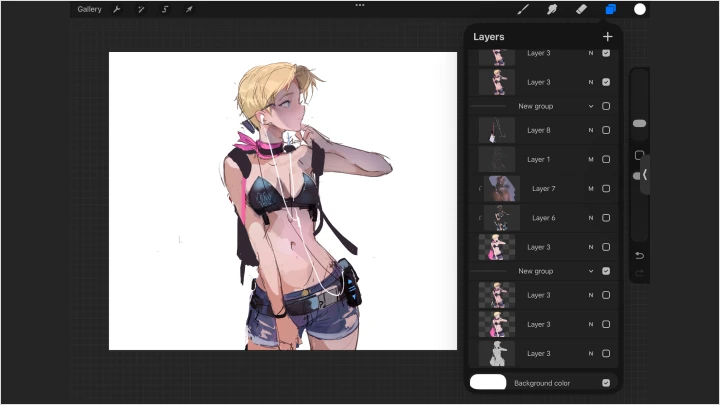720x405 pixels.
Task: Adjust the brush opacity slider handle
Action: (x=636, y=176)
